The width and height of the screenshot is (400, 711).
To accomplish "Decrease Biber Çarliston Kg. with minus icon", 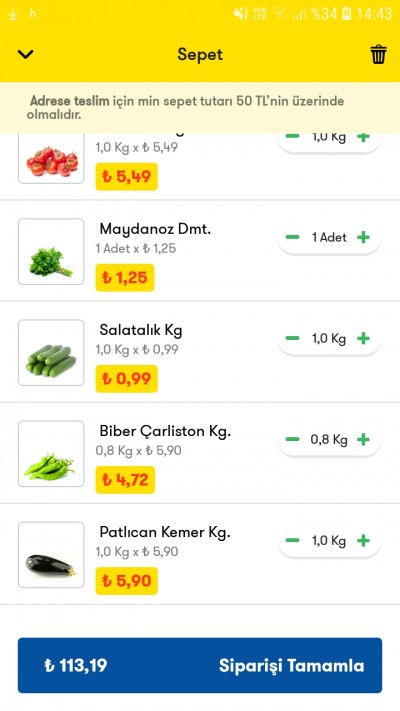I will (x=293, y=439).
